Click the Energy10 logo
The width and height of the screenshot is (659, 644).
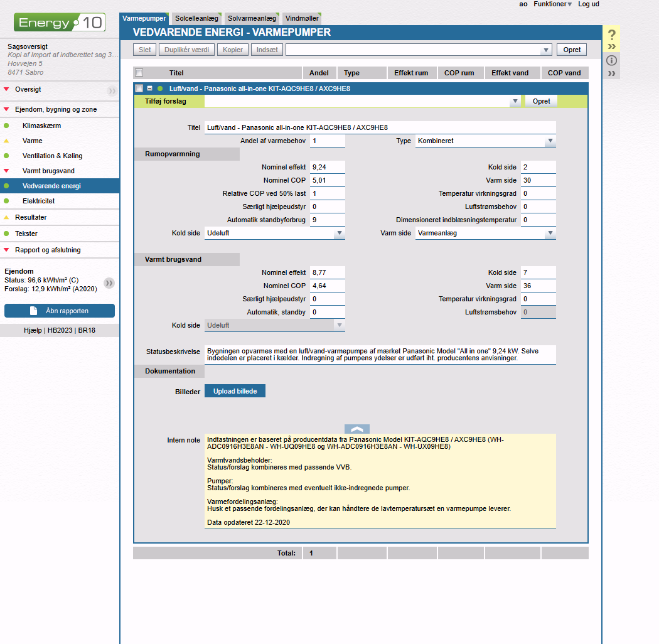(x=60, y=23)
